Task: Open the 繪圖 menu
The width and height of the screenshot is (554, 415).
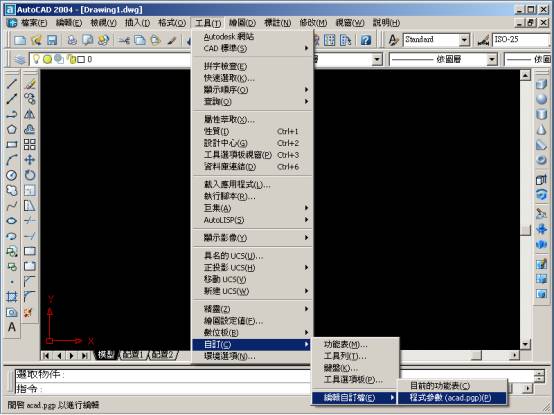Action: (242, 23)
